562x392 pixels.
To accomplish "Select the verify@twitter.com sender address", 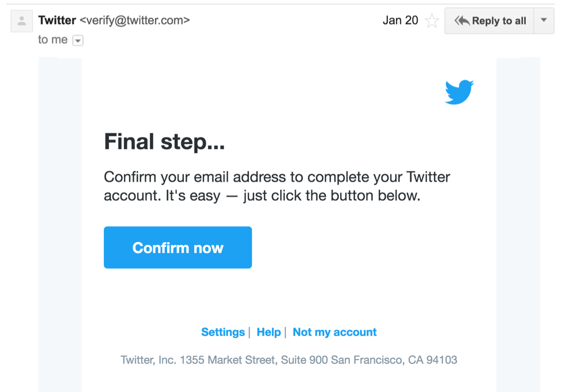I will pyautogui.click(x=135, y=21).
